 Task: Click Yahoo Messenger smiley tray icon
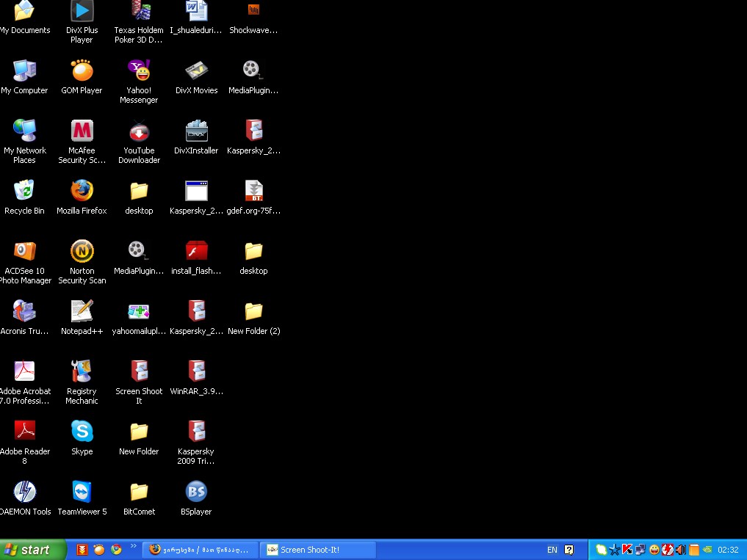click(654, 550)
